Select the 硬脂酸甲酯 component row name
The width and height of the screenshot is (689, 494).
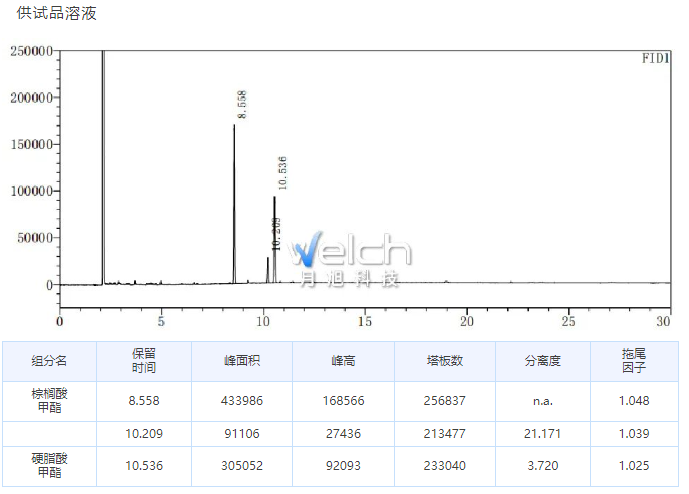(49, 465)
